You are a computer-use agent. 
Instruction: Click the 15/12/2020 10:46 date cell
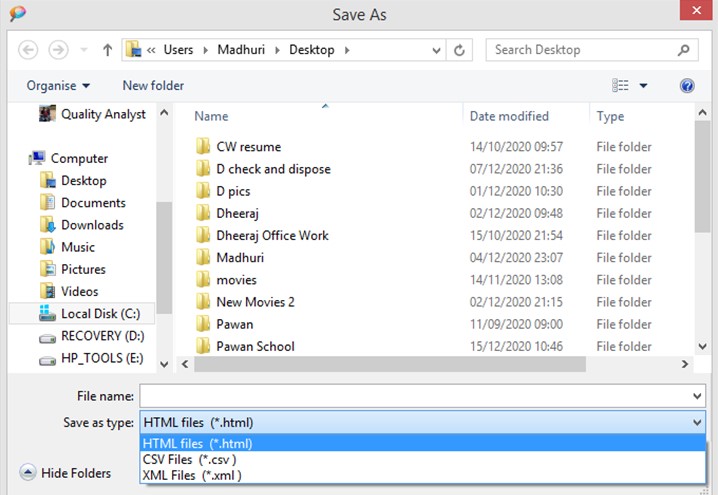[x=516, y=347]
